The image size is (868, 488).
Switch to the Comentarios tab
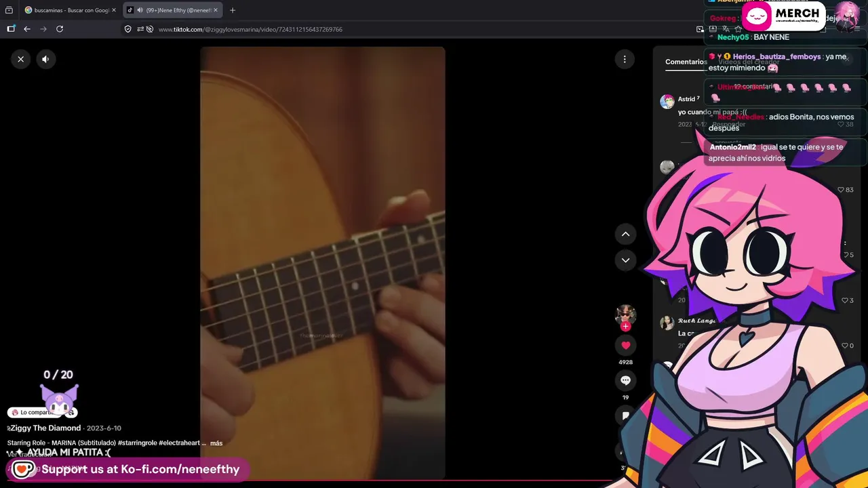[686, 62]
